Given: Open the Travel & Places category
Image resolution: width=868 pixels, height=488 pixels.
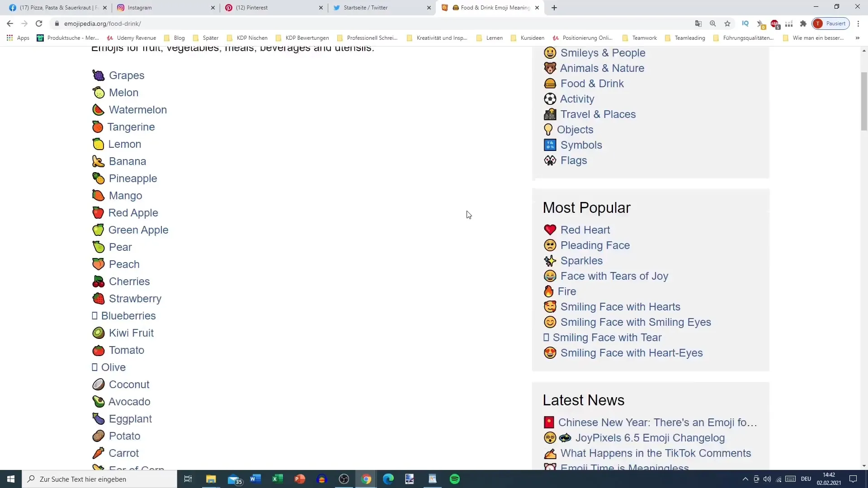Looking at the screenshot, I should (598, 114).
